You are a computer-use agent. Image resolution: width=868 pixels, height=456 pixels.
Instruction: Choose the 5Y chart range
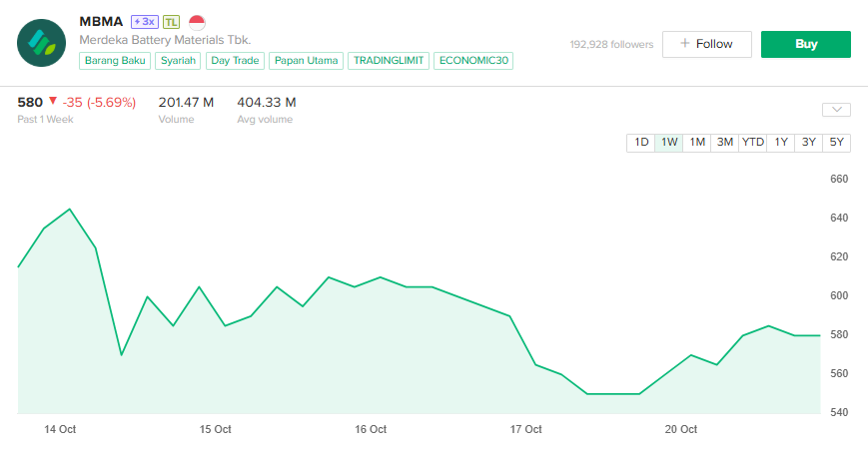click(836, 142)
